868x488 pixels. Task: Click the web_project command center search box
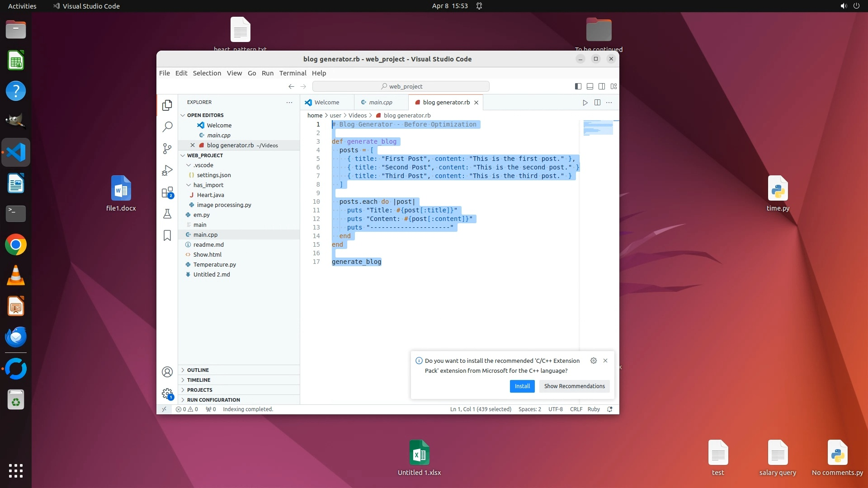pyautogui.click(x=401, y=86)
